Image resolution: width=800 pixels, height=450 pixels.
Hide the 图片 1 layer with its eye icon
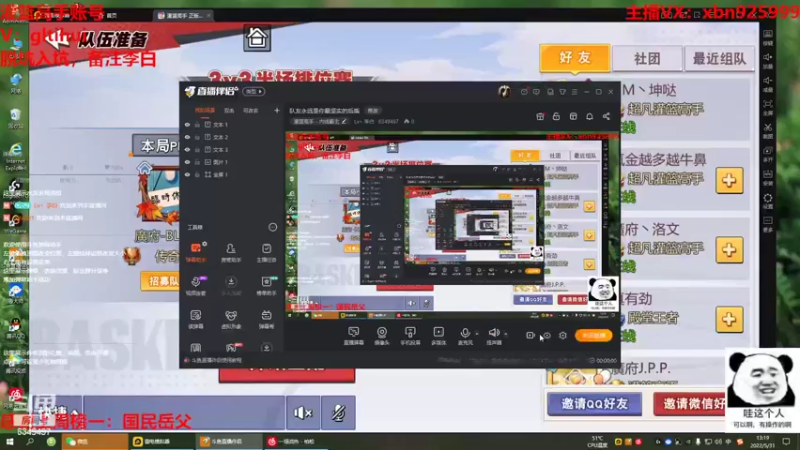[x=187, y=162]
